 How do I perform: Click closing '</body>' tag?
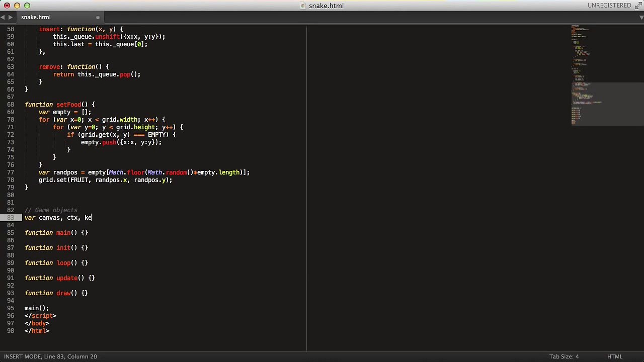click(x=37, y=323)
